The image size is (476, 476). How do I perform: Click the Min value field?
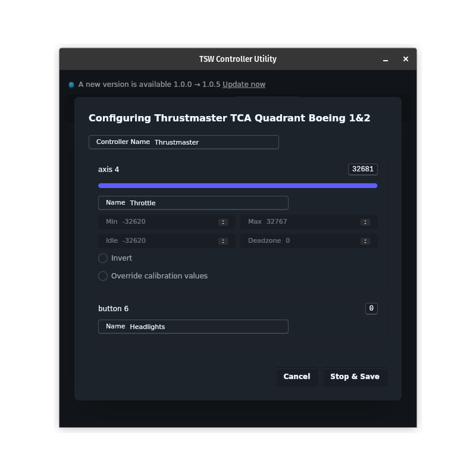167,221
